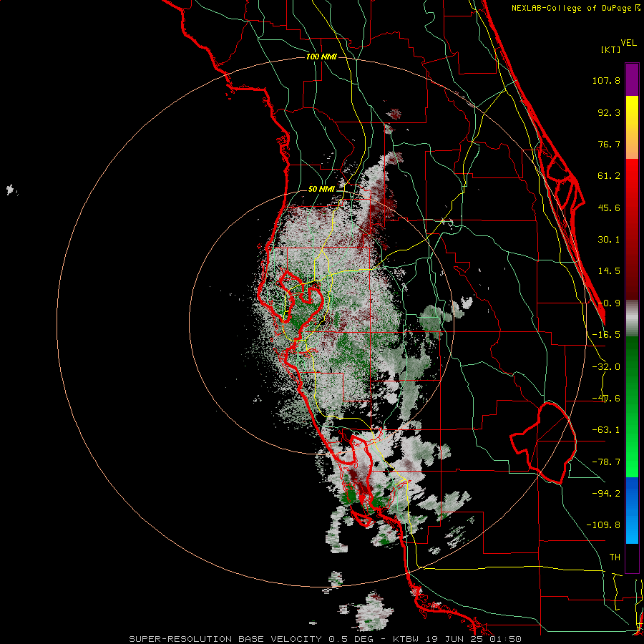The width and height of the screenshot is (644, 644).
Task: Click the -63.1 velocity scale value
Action: point(606,430)
